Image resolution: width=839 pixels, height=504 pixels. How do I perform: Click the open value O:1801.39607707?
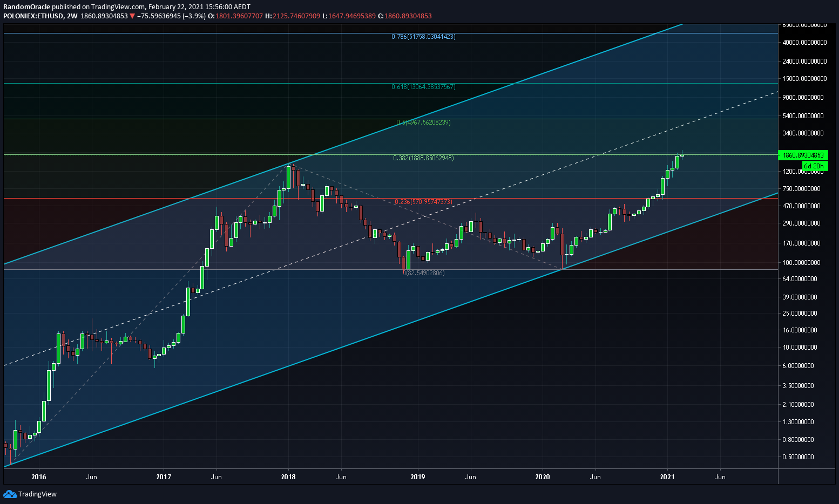pyautogui.click(x=236, y=16)
